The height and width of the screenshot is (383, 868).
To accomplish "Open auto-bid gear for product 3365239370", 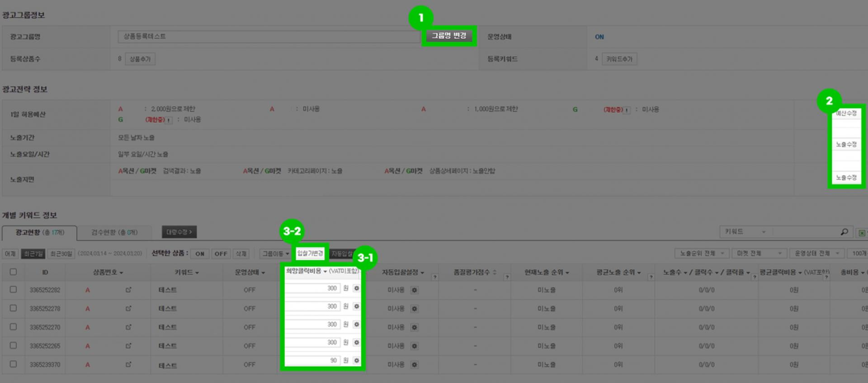I will point(414,365).
